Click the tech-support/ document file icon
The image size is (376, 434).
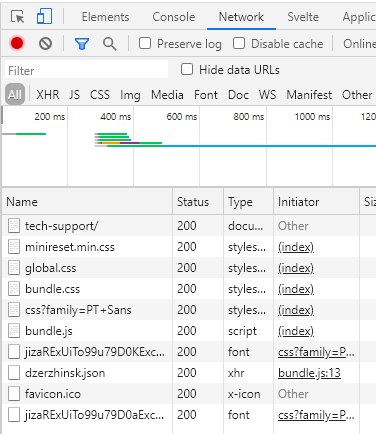point(14,226)
